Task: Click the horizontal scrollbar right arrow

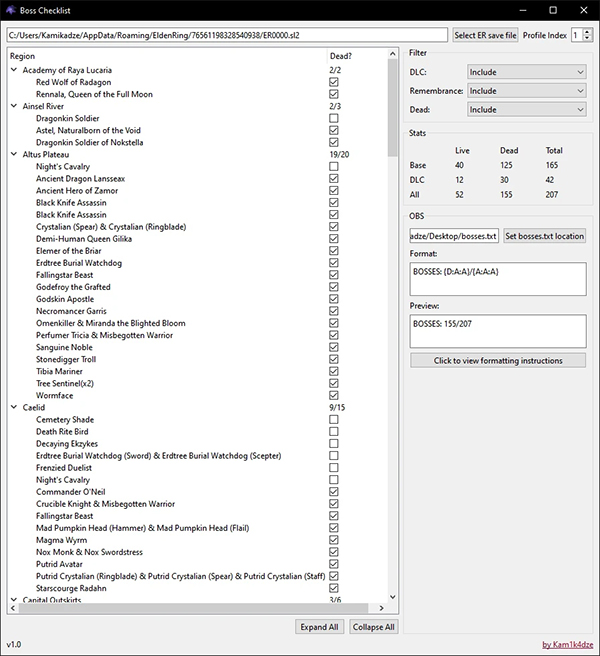Action: (x=381, y=608)
